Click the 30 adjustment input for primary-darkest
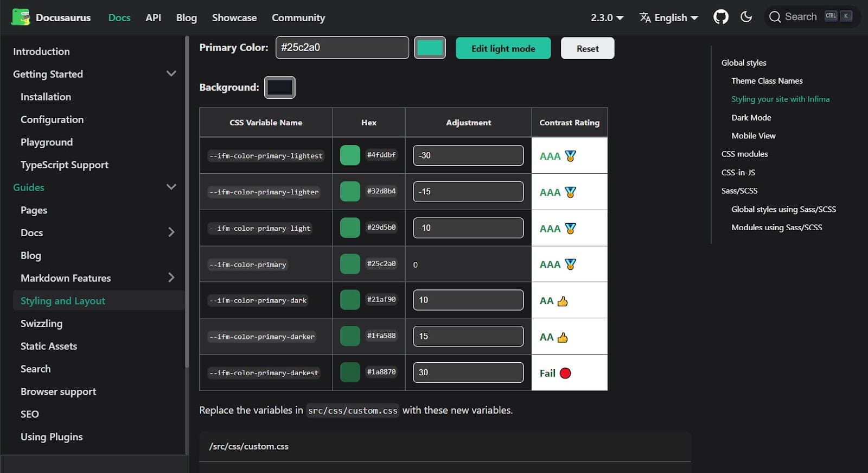 468,373
